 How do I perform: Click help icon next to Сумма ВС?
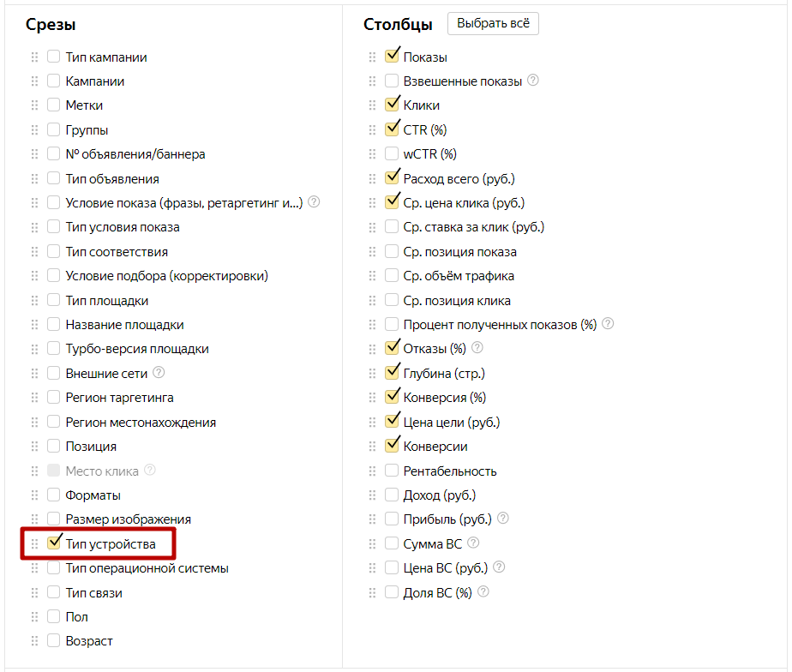point(473,543)
